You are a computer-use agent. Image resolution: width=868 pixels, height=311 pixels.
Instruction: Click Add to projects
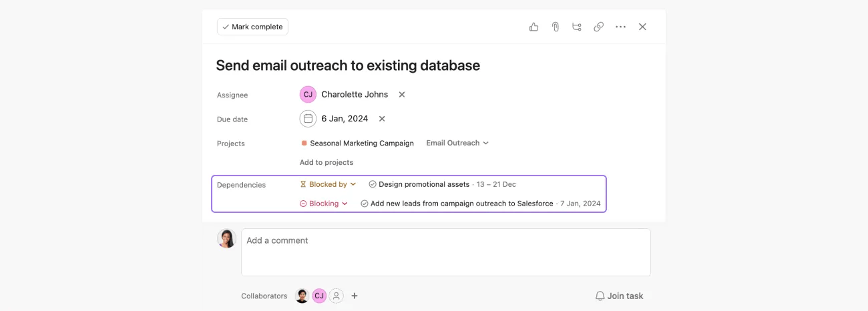pyautogui.click(x=327, y=162)
